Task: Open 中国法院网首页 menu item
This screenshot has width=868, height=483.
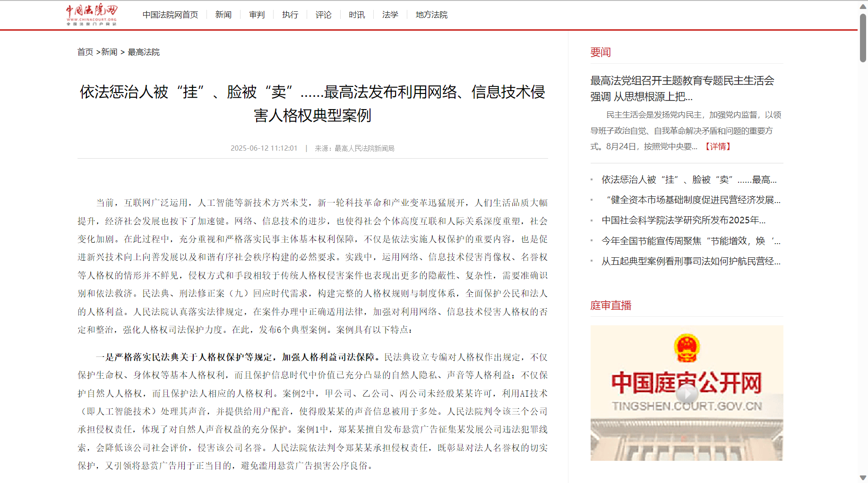Action: coord(170,15)
